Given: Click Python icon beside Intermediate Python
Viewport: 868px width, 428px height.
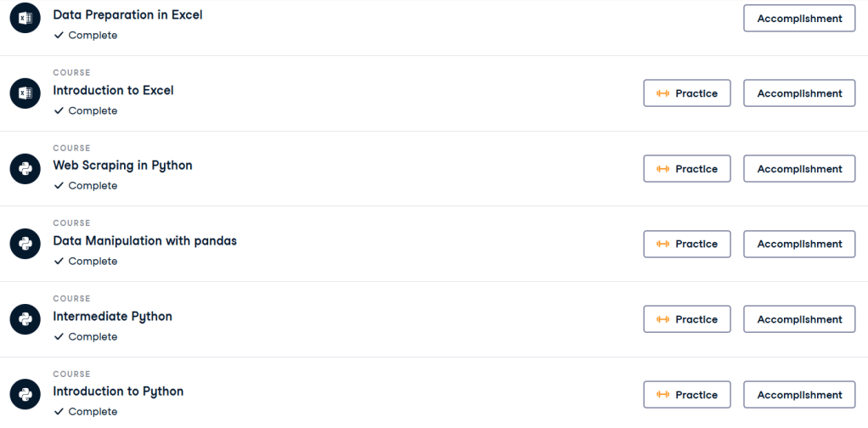Looking at the screenshot, I should point(25,319).
